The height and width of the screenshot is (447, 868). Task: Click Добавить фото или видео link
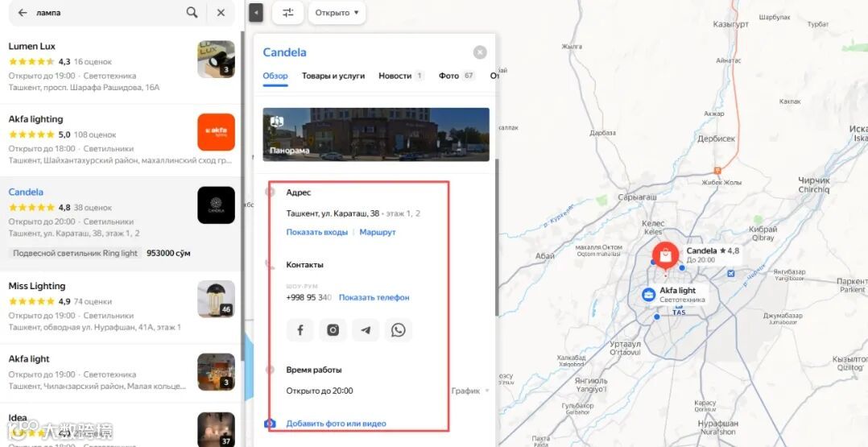(336, 424)
